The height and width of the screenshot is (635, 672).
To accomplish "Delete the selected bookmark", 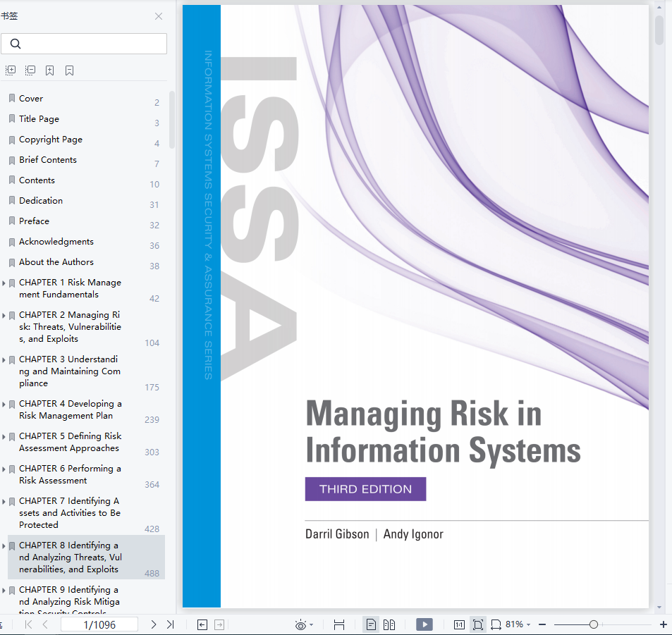I will 69,70.
